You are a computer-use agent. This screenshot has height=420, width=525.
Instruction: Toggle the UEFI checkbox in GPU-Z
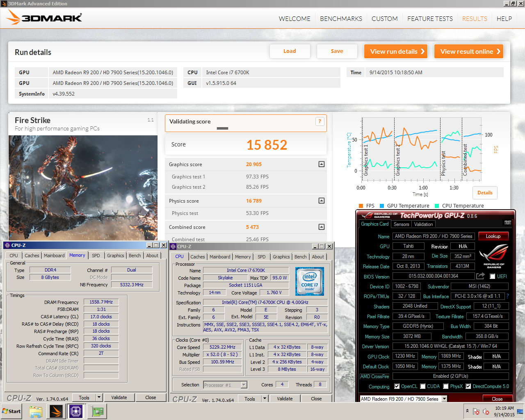(492, 276)
